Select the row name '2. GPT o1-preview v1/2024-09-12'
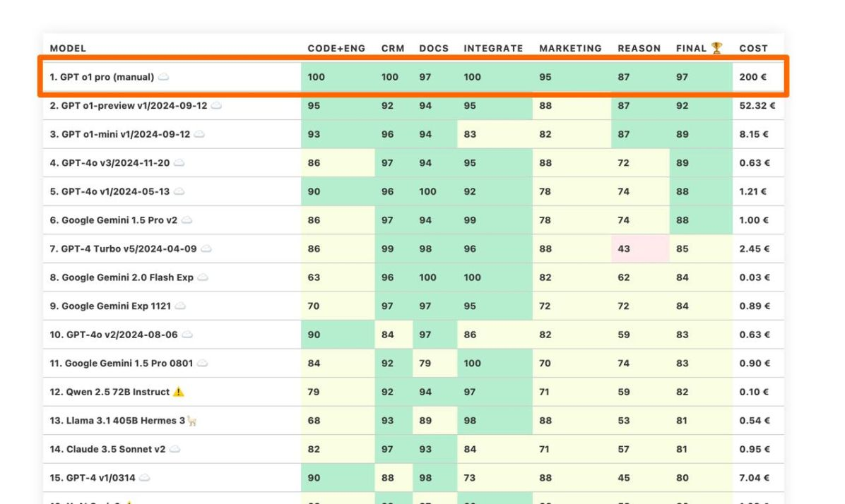This screenshot has width=845, height=504. point(129,106)
